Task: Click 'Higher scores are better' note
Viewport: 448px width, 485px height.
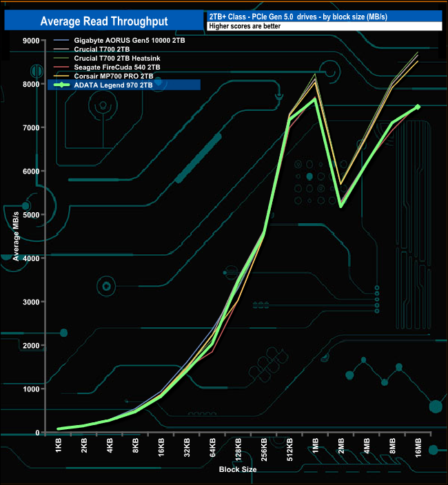Action: point(245,26)
